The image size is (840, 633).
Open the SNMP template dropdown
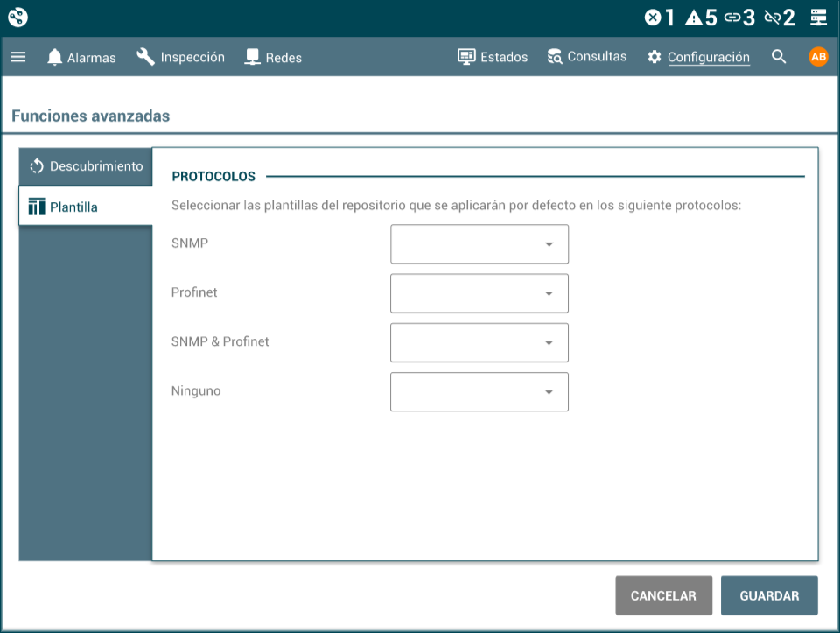pos(479,244)
